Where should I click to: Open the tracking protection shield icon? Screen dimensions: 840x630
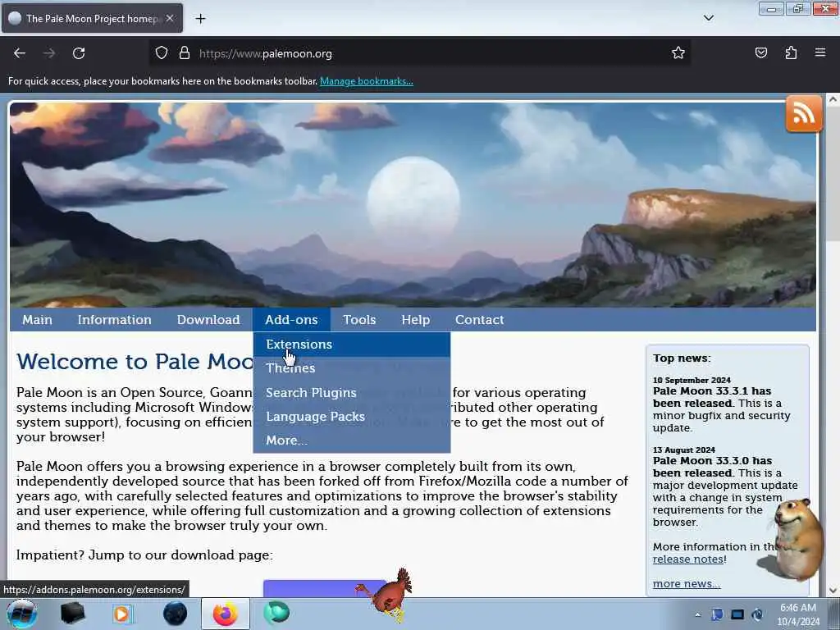coord(162,53)
